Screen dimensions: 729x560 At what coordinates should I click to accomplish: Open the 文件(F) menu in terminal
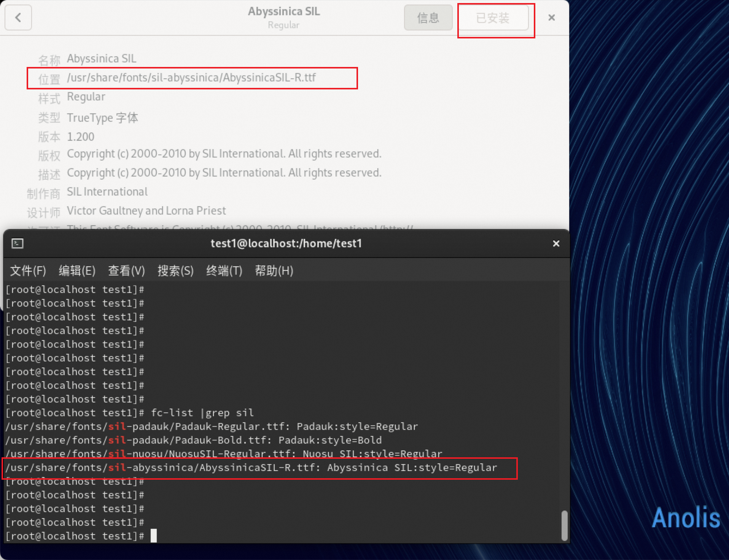pyautogui.click(x=28, y=271)
